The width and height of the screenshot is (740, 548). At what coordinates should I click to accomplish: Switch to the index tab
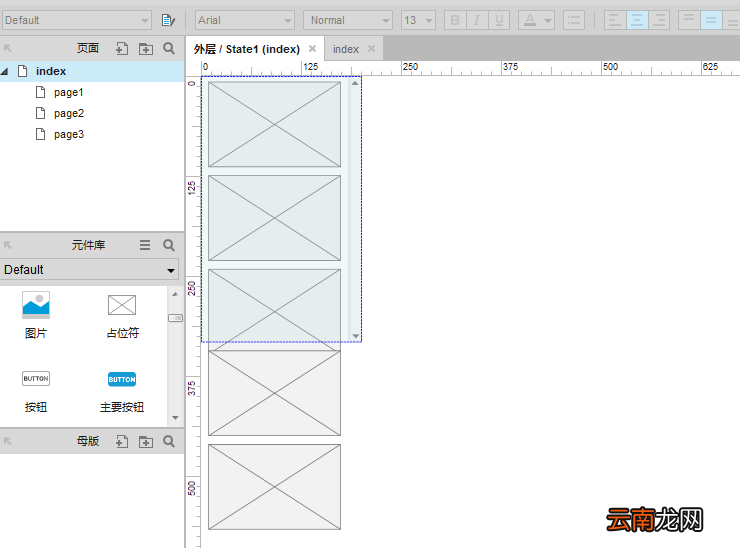[x=346, y=49]
